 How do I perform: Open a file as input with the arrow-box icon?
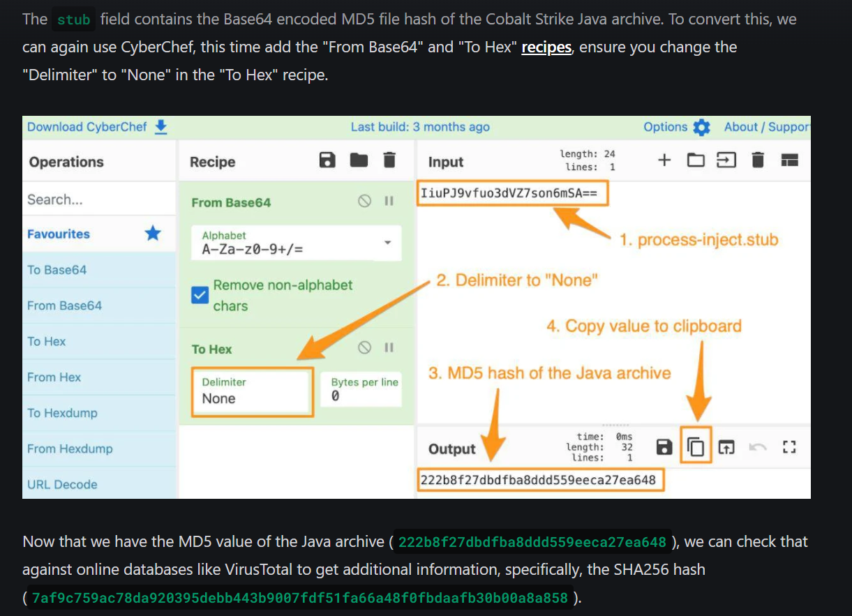pos(726,160)
